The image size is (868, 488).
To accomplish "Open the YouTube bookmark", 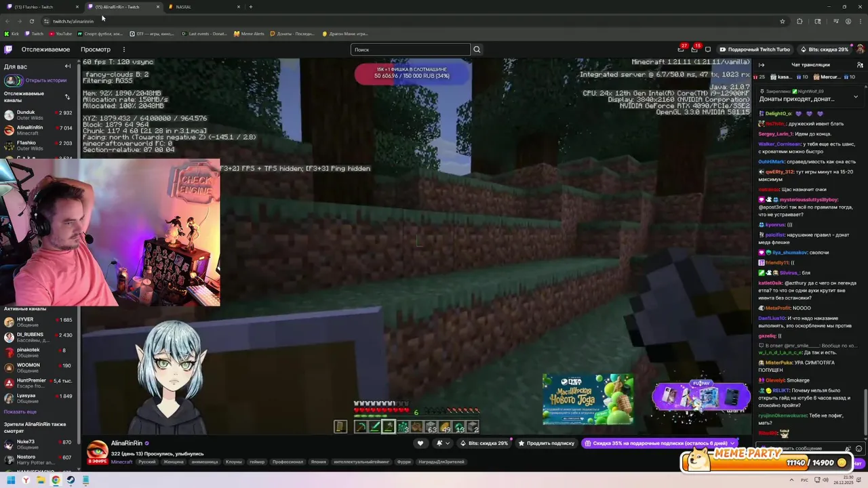I will click(60, 33).
